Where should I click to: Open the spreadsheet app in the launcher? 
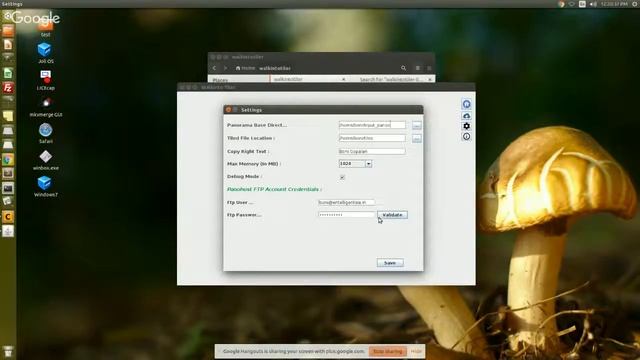(x=8, y=73)
